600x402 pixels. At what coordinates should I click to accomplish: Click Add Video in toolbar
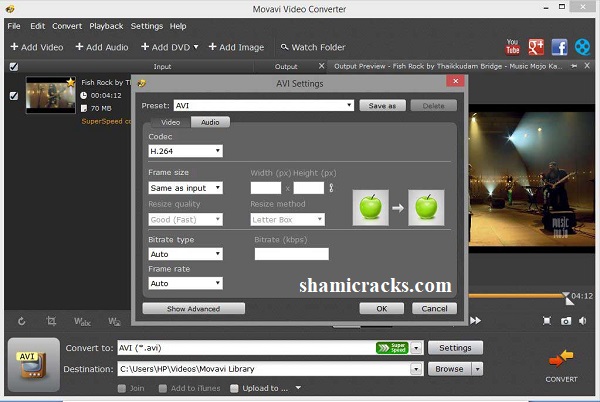coord(37,47)
